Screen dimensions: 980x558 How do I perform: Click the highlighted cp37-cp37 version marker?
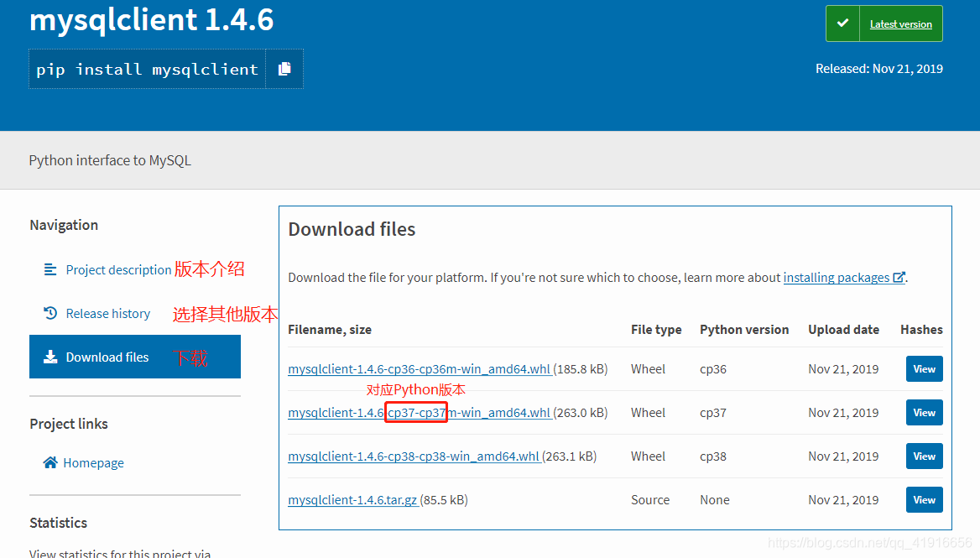(415, 412)
